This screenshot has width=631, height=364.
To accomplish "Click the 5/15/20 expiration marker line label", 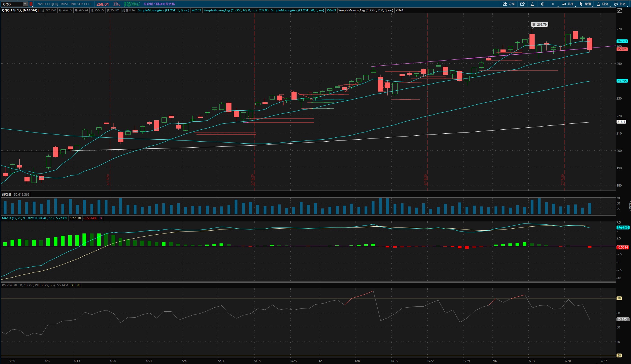I will tap(253, 180).
